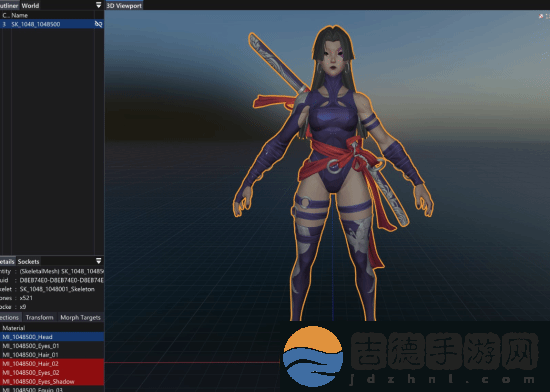
Task: Select material MI_1048500_Hair_01
Action: click(x=52, y=354)
